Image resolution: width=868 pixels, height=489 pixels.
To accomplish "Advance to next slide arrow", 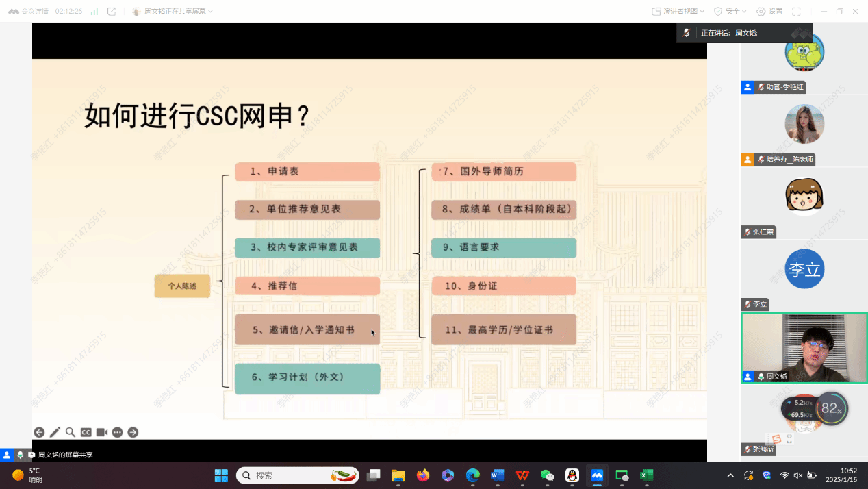I will point(133,432).
